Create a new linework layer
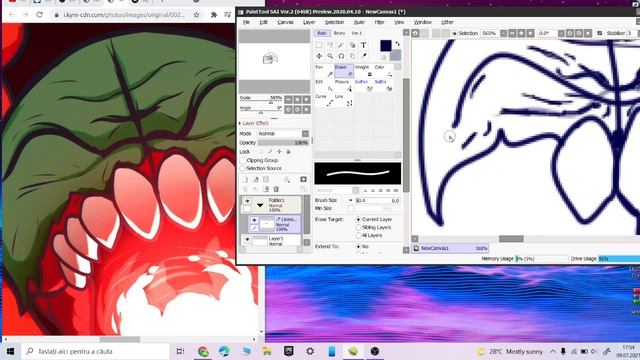This screenshot has width=640, height=360. [256, 180]
